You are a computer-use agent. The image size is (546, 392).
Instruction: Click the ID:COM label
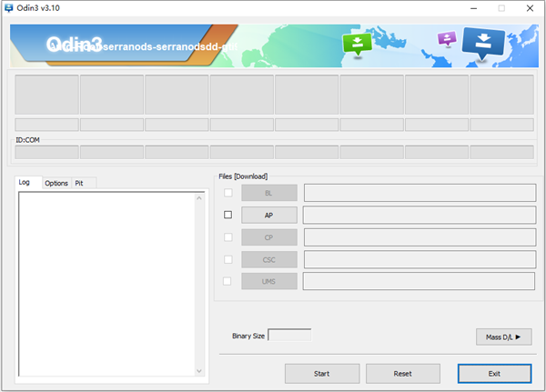(27, 140)
